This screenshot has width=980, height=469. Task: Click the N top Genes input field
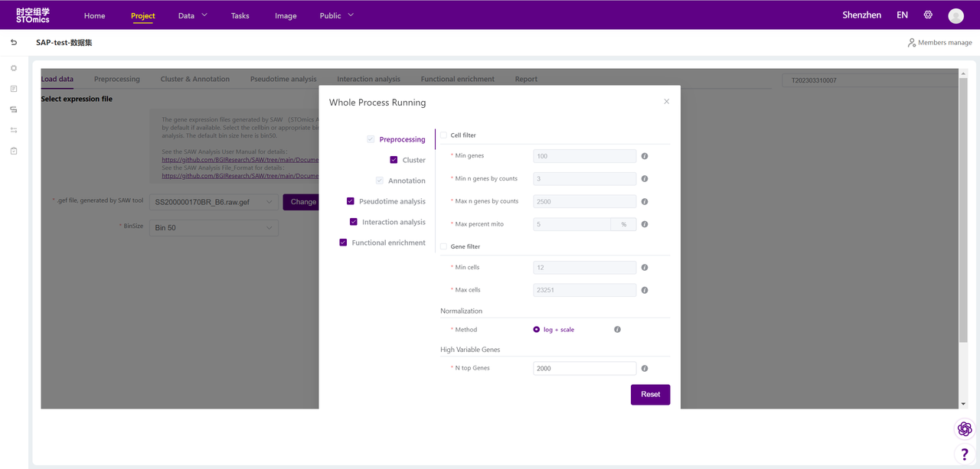coord(584,369)
